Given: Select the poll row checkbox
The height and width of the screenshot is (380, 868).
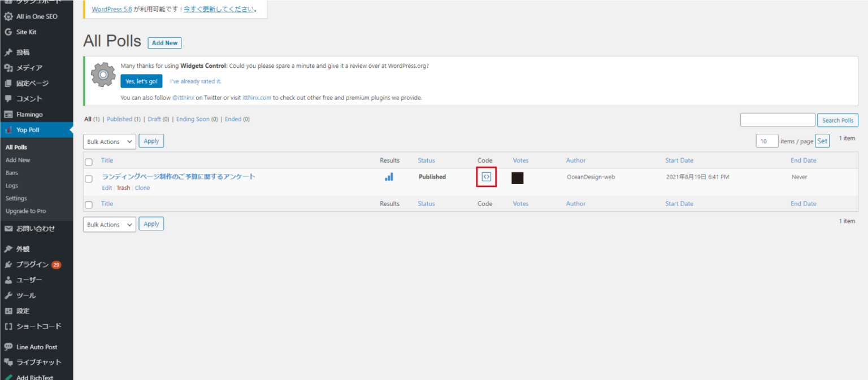Looking at the screenshot, I should 89,179.
